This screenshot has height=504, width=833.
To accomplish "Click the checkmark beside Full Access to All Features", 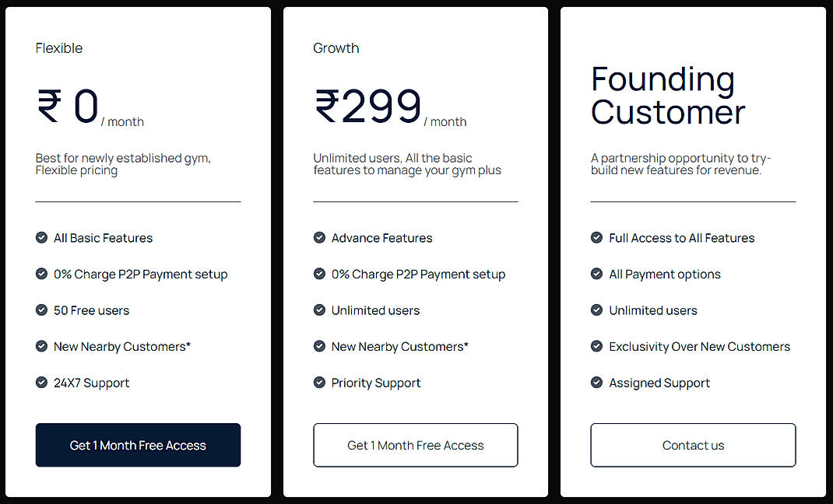I will 596,238.
